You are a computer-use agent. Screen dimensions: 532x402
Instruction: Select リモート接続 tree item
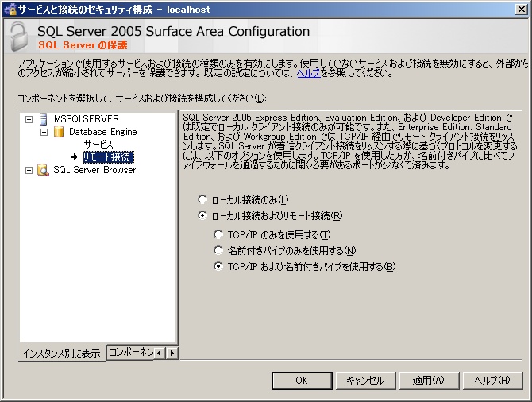click(108, 157)
